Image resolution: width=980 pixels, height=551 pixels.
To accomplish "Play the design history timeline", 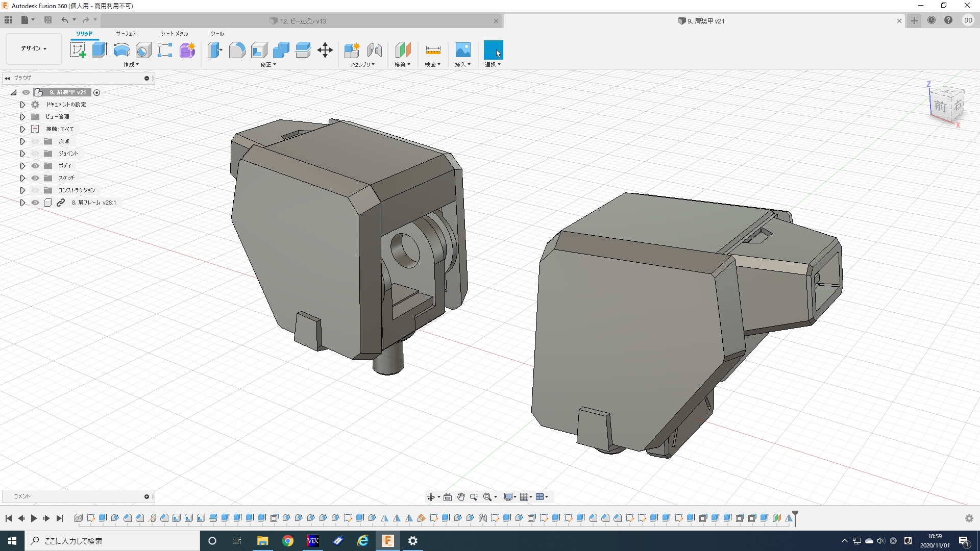I will tap(34, 518).
